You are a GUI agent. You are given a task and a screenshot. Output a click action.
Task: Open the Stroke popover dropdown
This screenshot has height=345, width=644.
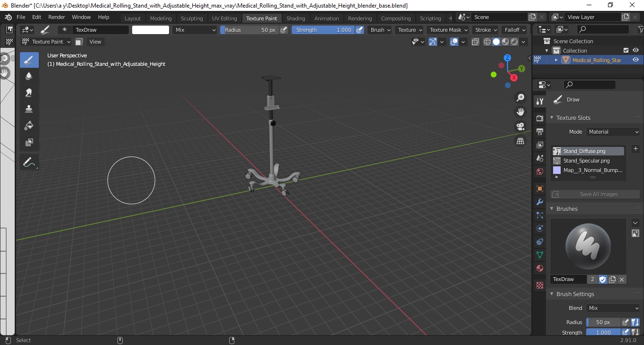pos(486,30)
